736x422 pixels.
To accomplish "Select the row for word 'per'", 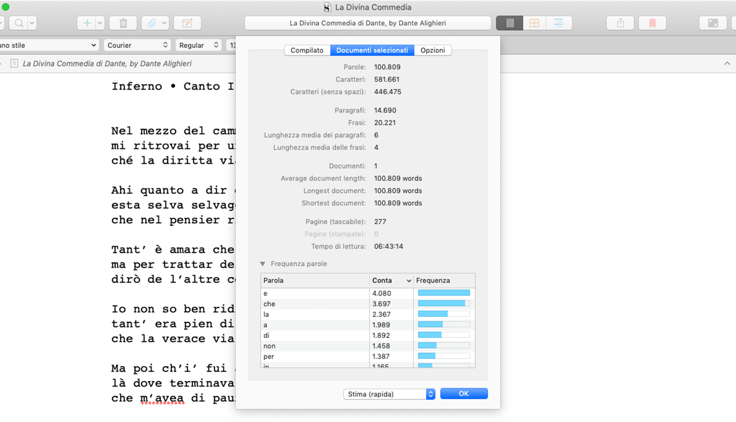I will point(368,356).
